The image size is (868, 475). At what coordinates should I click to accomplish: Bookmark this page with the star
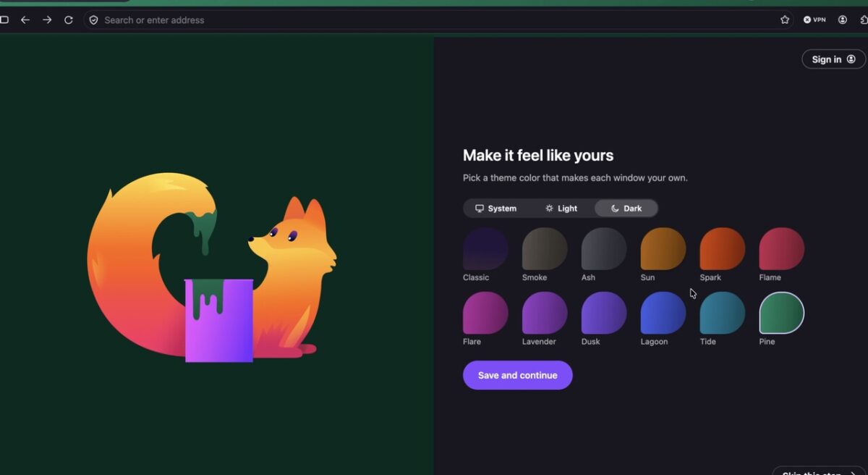click(x=785, y=20)
